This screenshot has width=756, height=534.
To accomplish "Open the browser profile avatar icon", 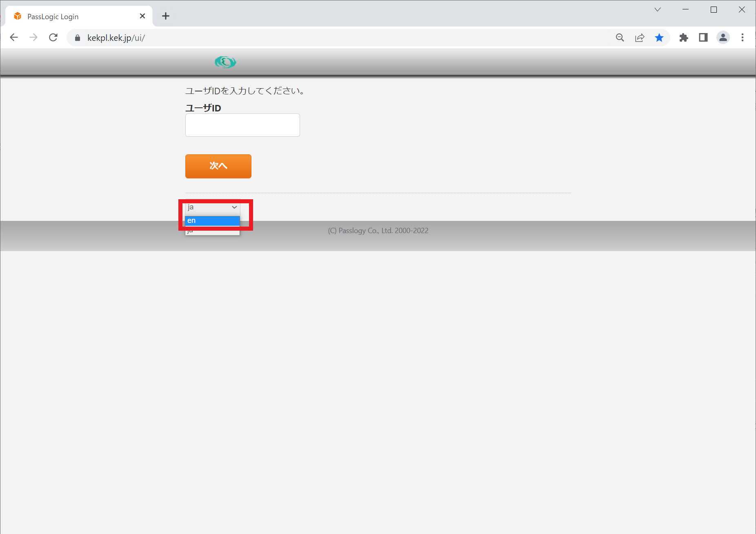I will tap(723, 38).
